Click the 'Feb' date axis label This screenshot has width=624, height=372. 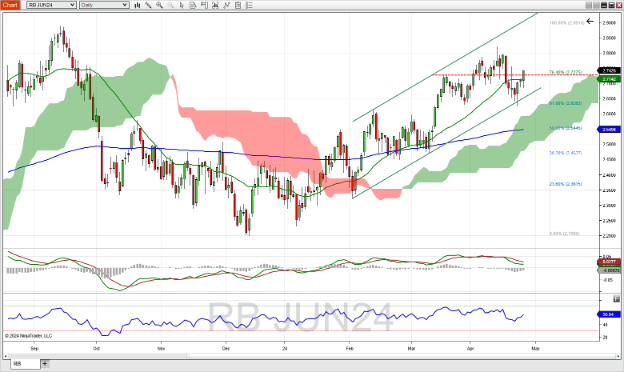pyautogui.click(x=349, y=348)
